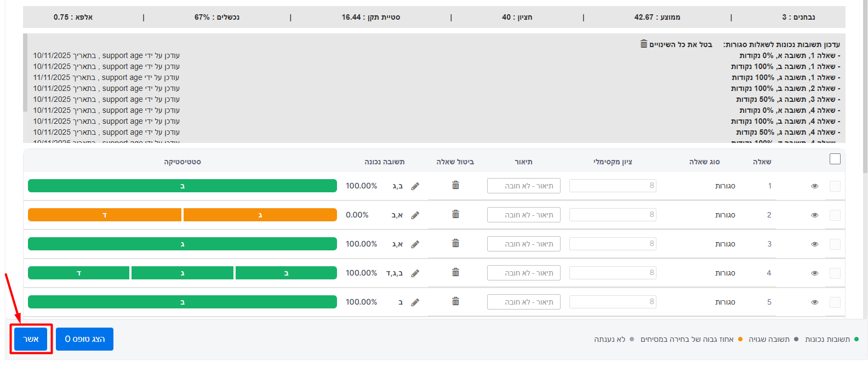Click the trash icon to cancel question 4
Screen dimensions: 868x378
[x=455, y=272]
